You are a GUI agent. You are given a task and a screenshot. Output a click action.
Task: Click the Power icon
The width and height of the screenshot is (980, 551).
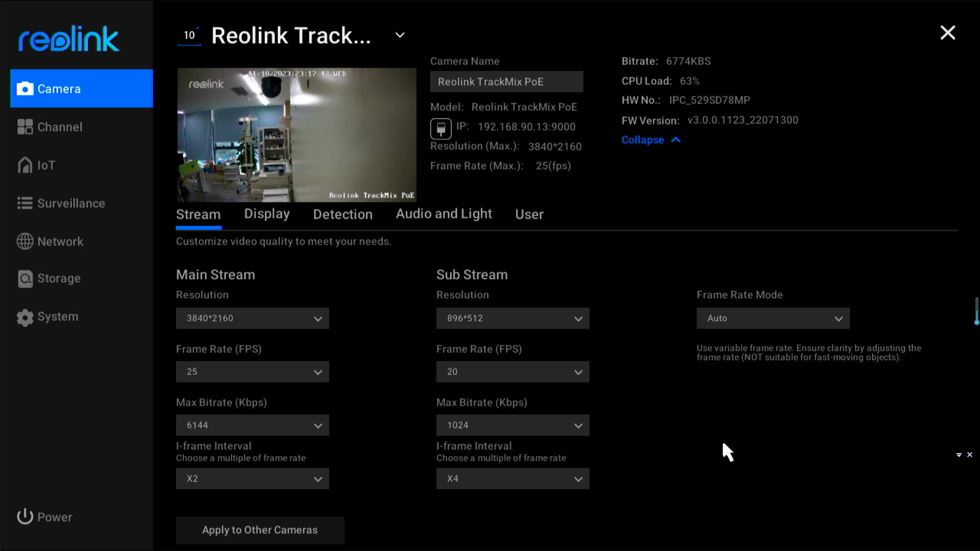tap(24, 517)
